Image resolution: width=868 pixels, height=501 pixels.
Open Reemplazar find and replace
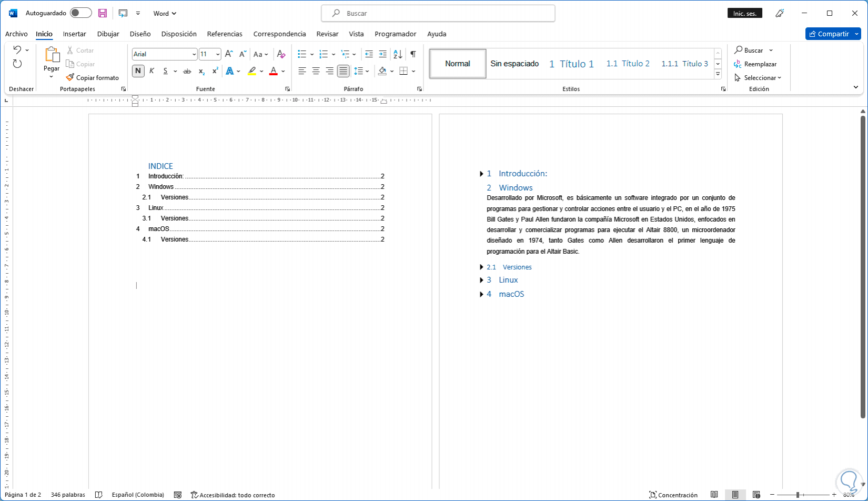pyautogui.click(x=755, y=64)
